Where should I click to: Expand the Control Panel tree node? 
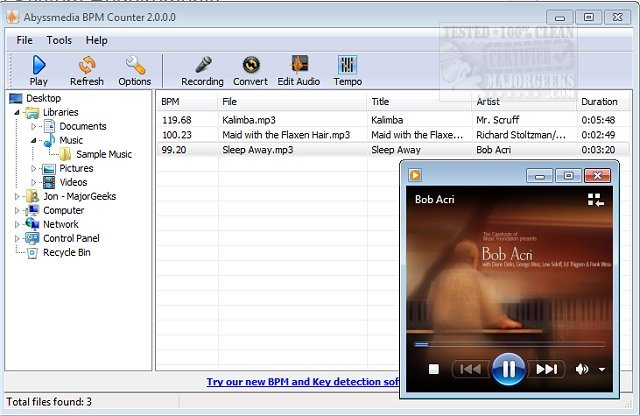coord(17,238)
